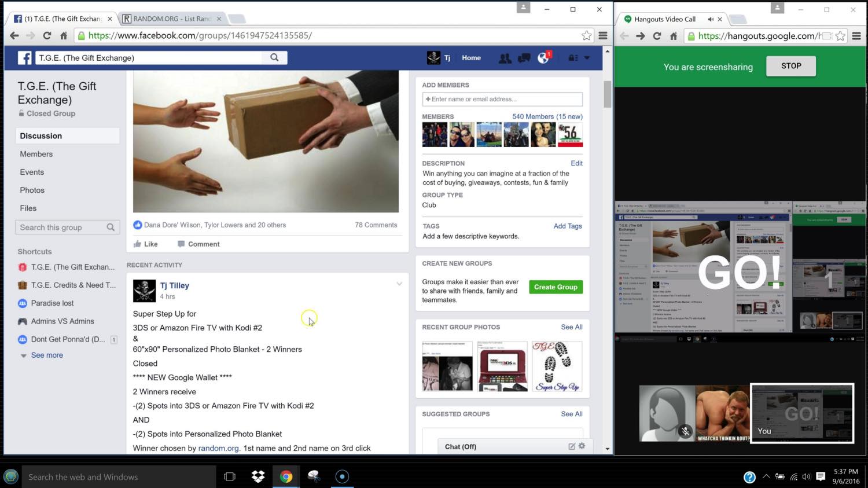This screenshot has width=868, height=488.
Task: Click the new message compose icon in chat
Action: point(572,446)
